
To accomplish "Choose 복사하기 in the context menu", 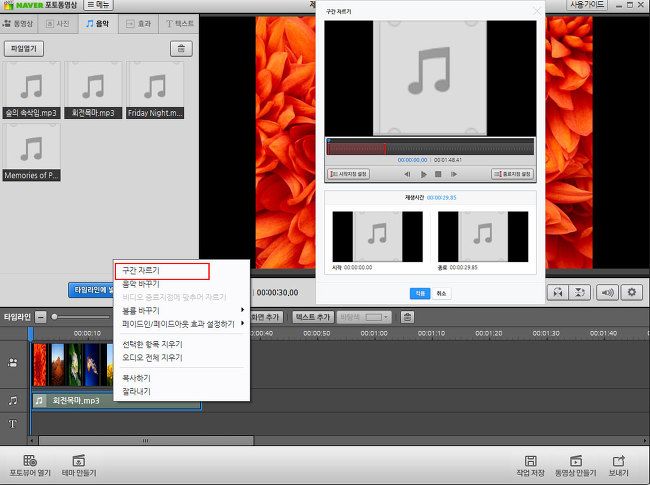I will point(136,378).
